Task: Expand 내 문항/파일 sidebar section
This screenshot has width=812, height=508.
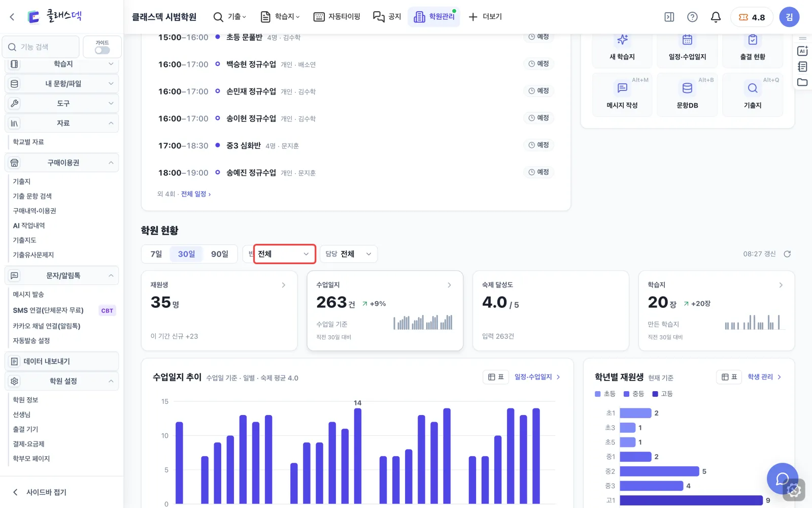Action: point(62,84)
